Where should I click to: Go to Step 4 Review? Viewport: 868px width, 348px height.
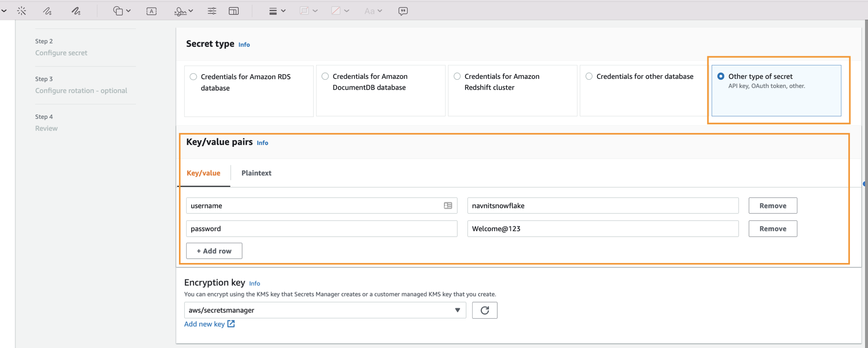(46, 128)
